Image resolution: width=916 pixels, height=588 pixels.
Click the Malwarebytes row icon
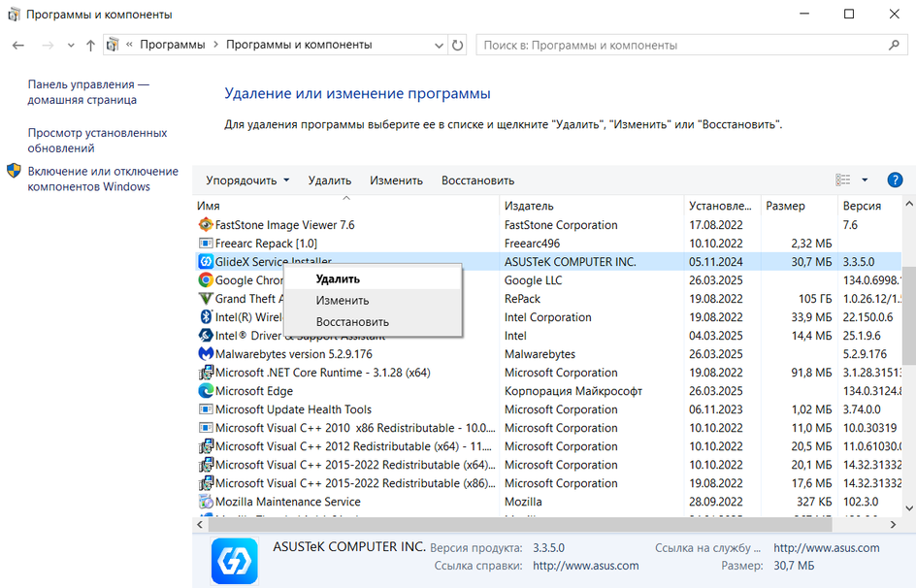point(206,354)
